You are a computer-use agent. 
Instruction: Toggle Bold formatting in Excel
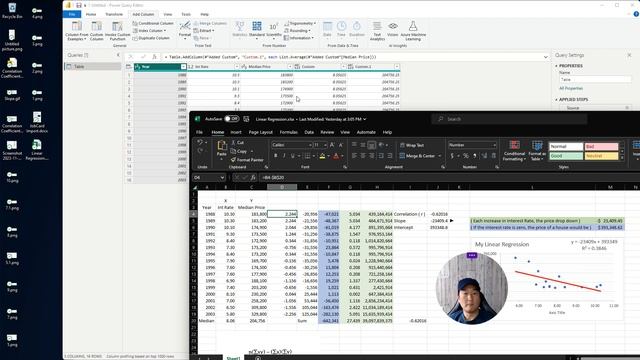click(x=276, y=156)
